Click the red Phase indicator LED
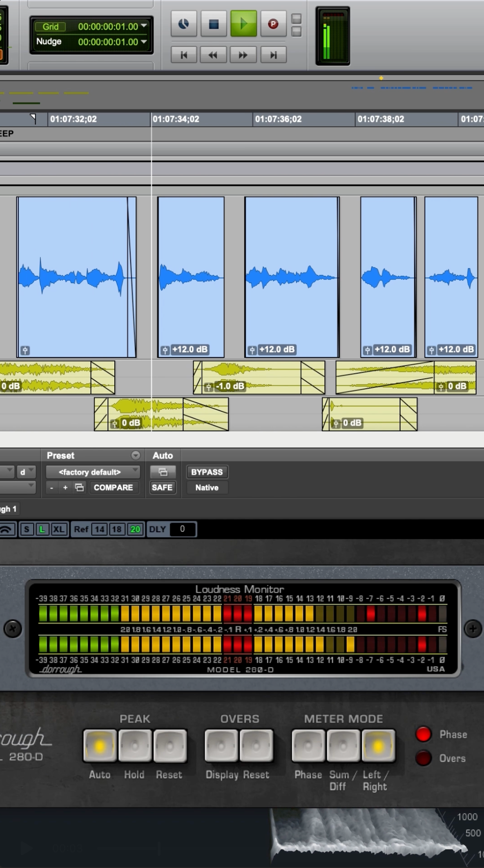Image resolution: width=484 pixels, height=868 pixels. click(423, 734)
